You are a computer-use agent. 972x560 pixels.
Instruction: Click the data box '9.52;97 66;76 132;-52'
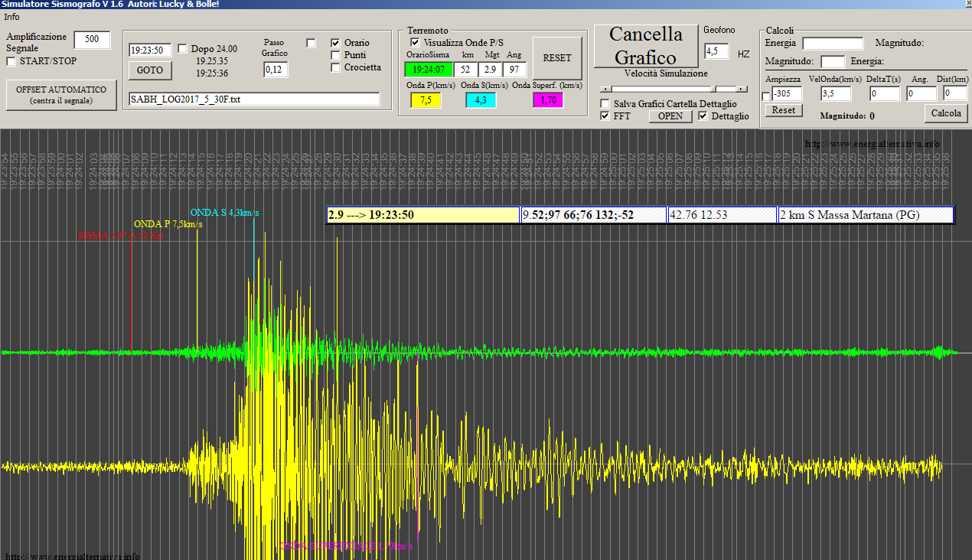594,215
